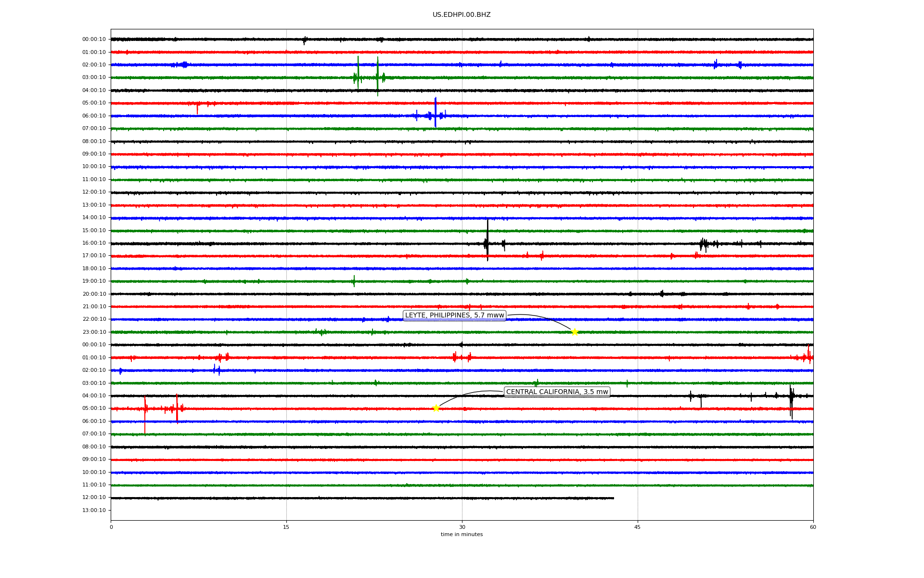Click the Central California earthquake star marker
This screenshot has width=924, height=578.
pos(436,408)
